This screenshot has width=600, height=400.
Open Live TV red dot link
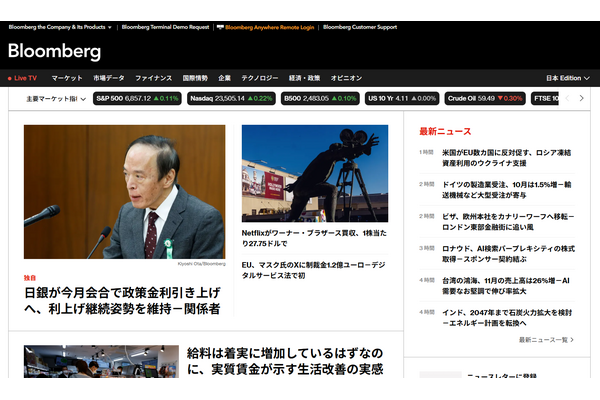[x=23, y=78]
